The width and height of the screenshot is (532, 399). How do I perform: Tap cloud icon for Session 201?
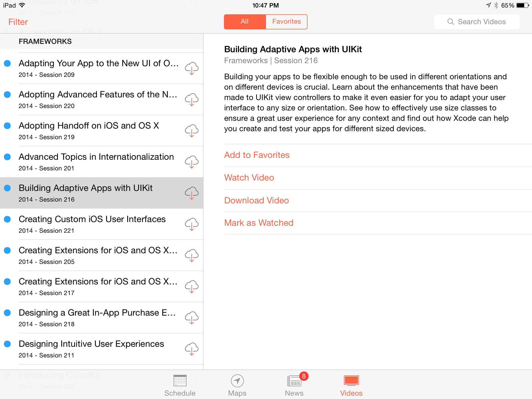point(192,162)
